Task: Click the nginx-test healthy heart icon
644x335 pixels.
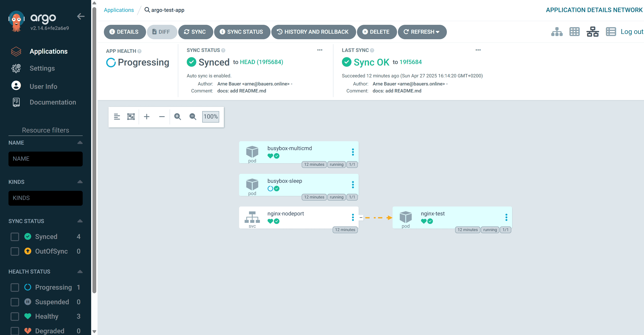Action: point(424,221)
